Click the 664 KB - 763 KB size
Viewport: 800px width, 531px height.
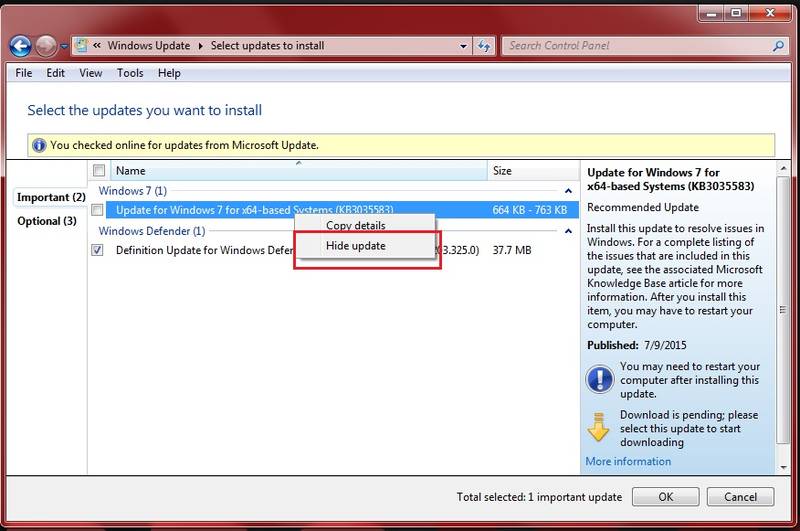[530, 210]
